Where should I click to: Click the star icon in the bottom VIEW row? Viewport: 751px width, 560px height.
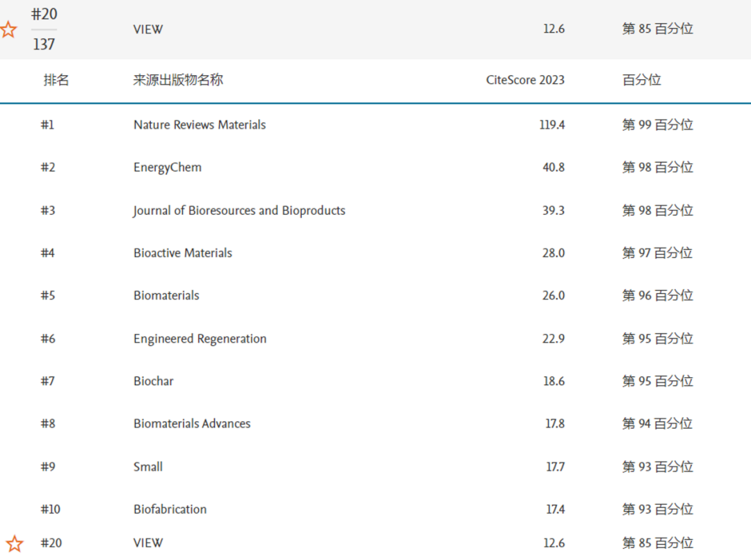(15, 544)
